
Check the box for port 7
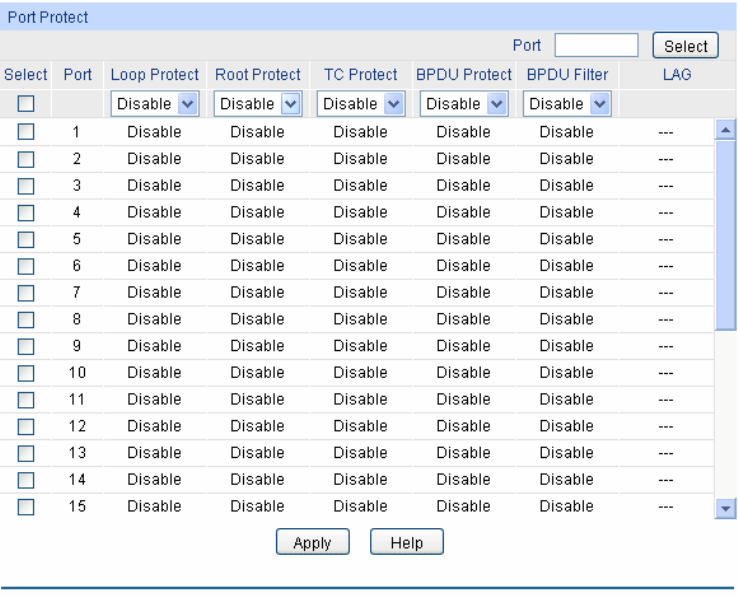[26, 293]
